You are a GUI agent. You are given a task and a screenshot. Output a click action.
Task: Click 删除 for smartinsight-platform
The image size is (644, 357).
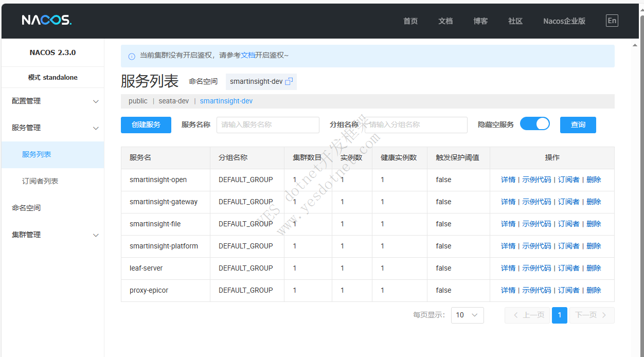pos(594,246)
